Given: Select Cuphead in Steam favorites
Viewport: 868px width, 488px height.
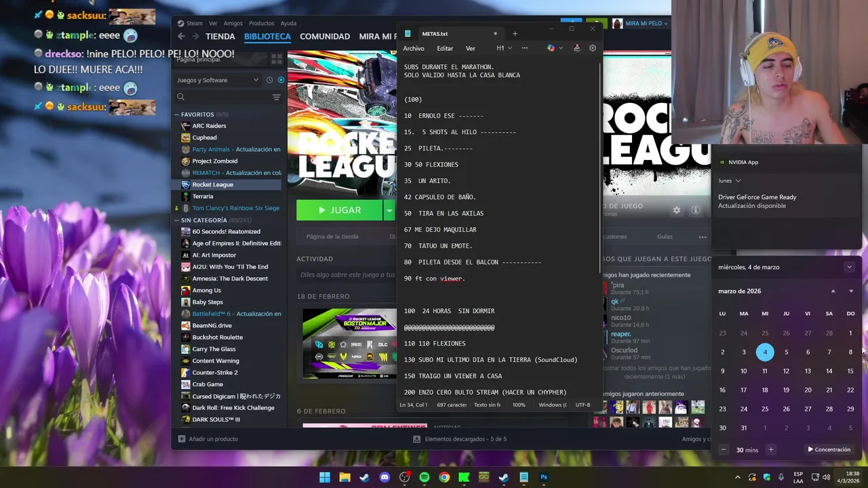Looking at the screenshot, I should point(204,138).
